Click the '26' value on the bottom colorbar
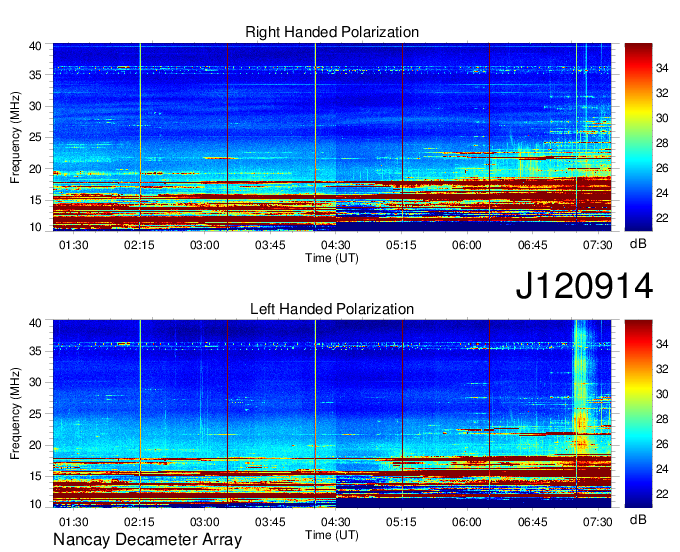The height and width of the screenshot is (552, 680). coord(662,444)
